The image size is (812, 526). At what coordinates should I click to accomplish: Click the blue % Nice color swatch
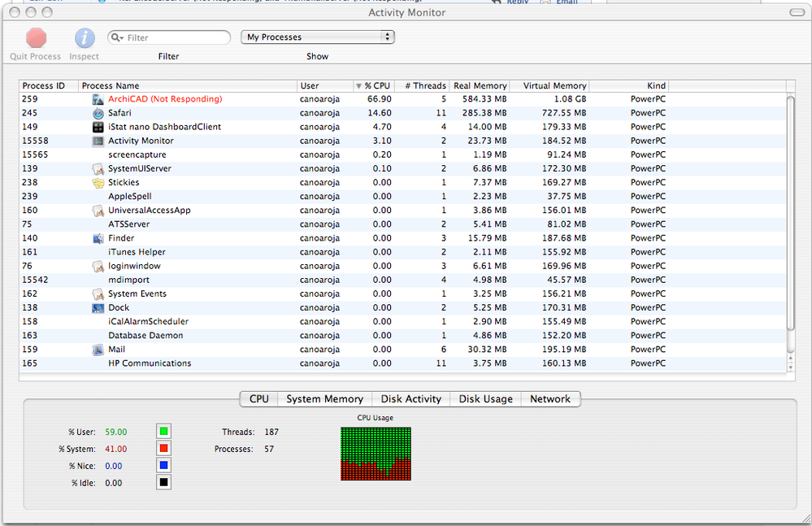click(x=163, y=465)
